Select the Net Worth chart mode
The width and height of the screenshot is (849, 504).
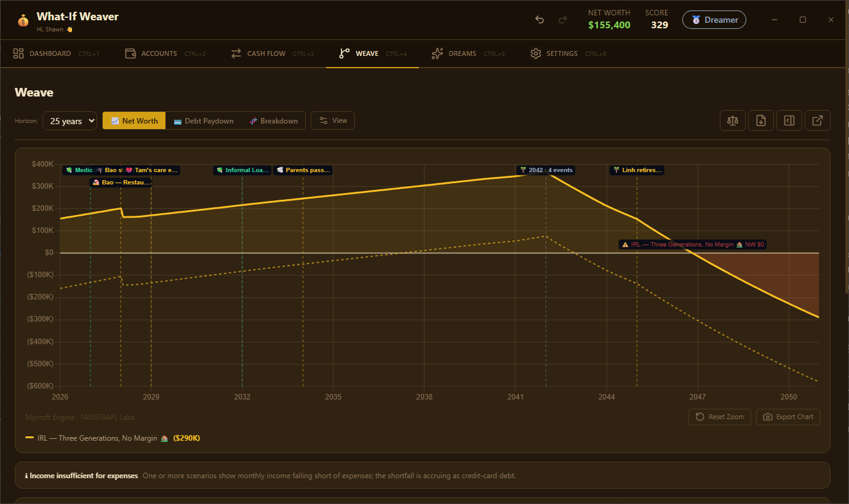tap(134, 121)
